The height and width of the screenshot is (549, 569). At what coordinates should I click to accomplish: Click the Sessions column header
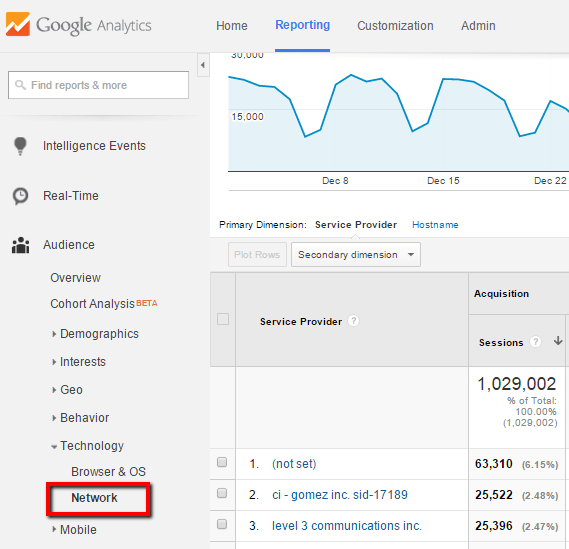[x=501, y=343]
